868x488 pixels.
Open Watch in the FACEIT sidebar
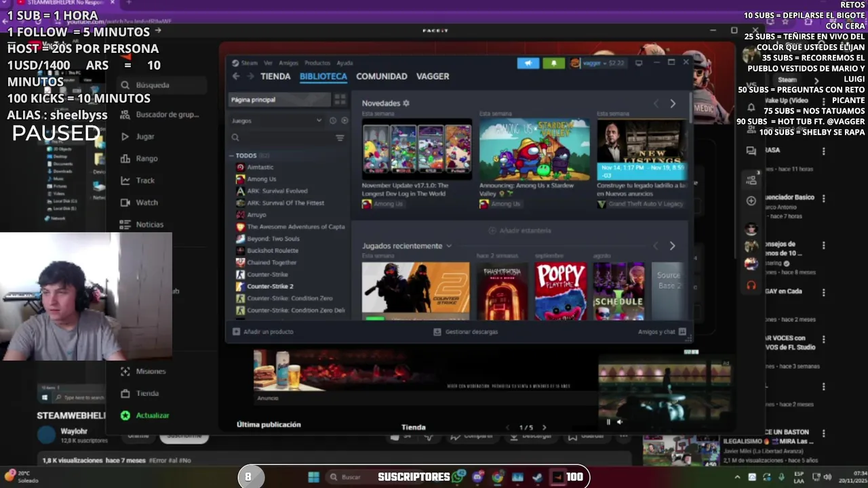pos(146,203)
